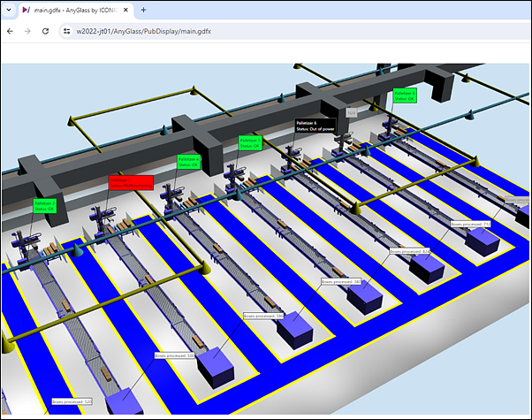Click the Boxes processed 826 label

point(409,251)
